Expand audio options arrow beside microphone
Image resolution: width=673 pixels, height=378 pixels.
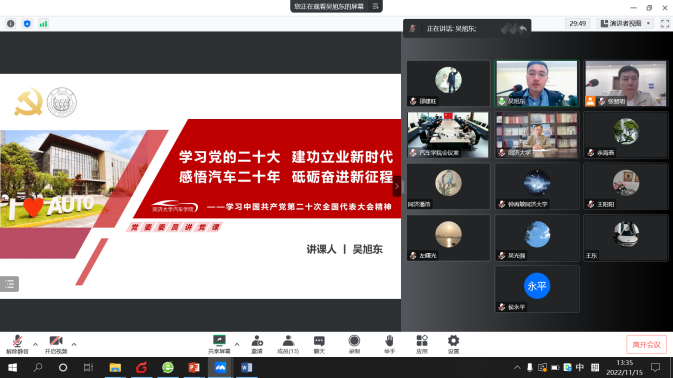pyautogui.click(x=35, y=344)
